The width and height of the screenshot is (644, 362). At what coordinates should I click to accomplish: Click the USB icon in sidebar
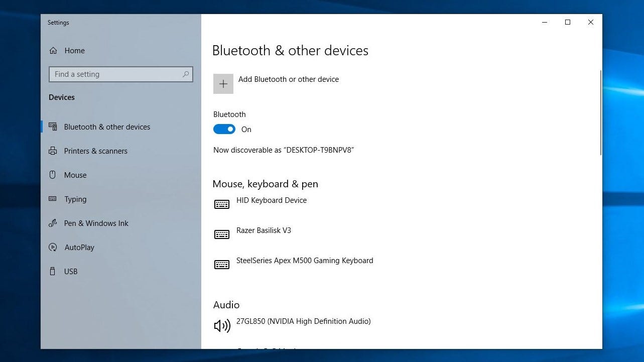point(53,272)
